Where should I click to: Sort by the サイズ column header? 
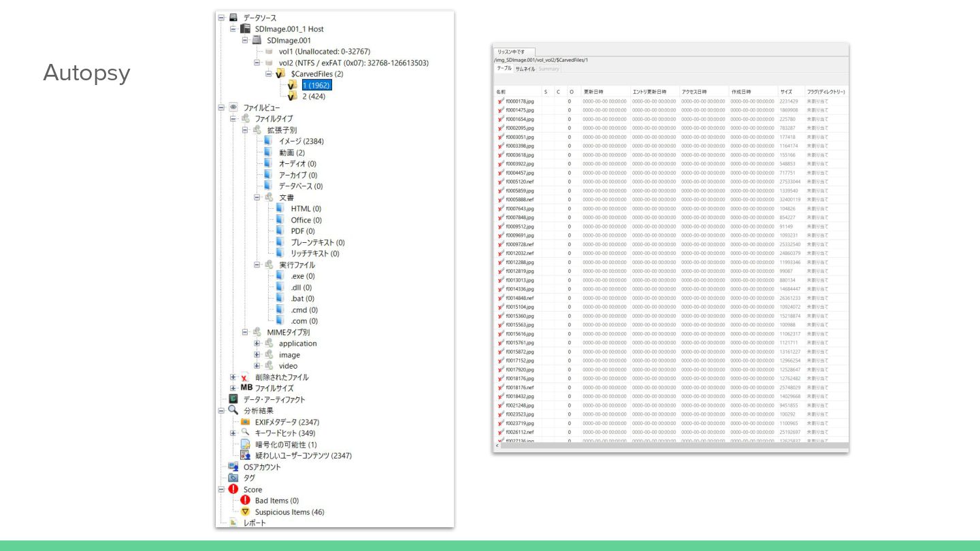(x=791, y=91)
